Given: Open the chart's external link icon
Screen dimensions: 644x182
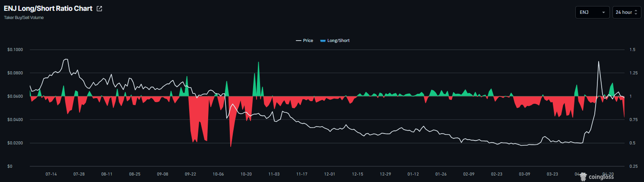Looking at the screenshot, I should coord(99,9).
